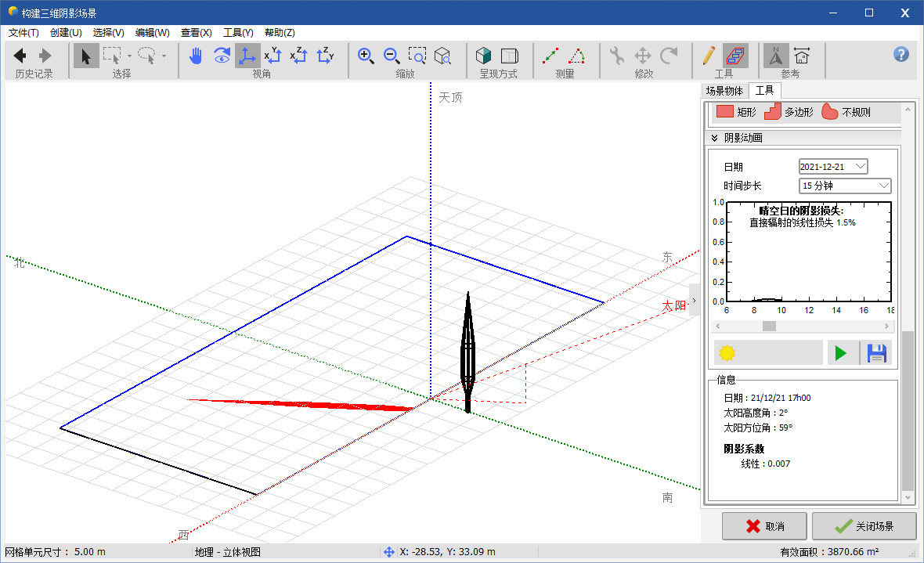924x563 pixels.
Task: Toggle the 3D perspective axes view
Action: point(247,56)
